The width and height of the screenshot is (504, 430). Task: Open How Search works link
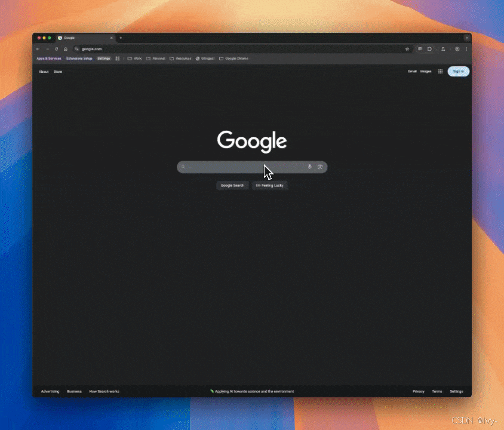click(x=104, y=391)
